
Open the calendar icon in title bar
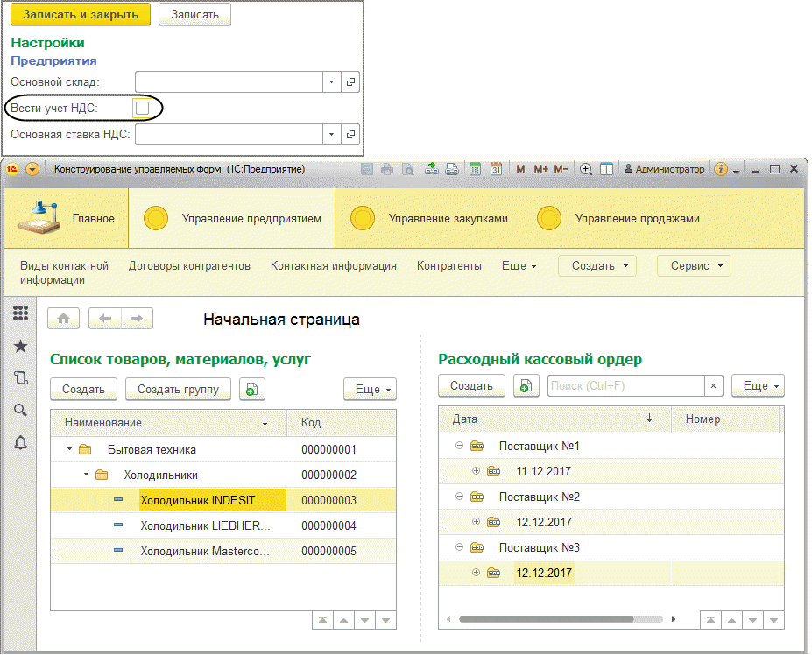[x=496, y=169]
